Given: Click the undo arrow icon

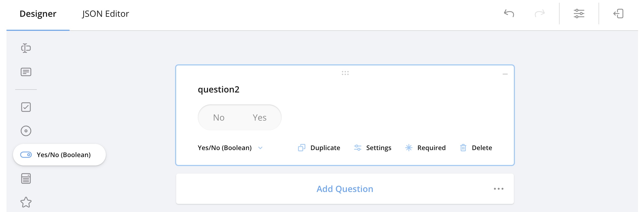Looking at the screenshot, I should [509, 14].
